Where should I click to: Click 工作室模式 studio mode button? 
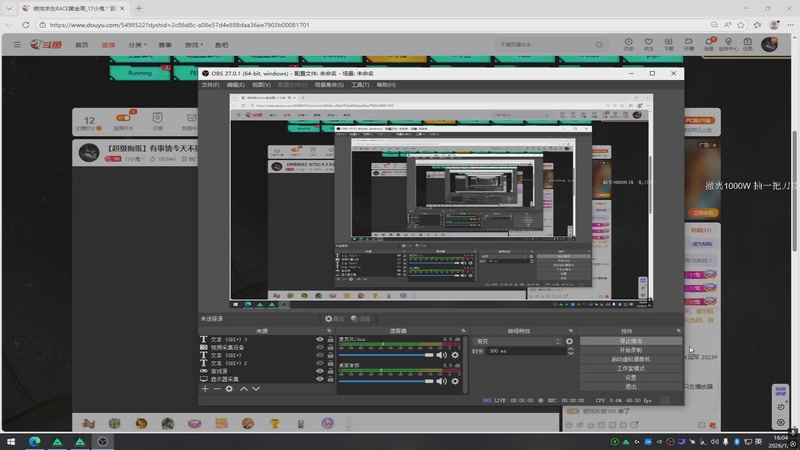coord(631,368)
